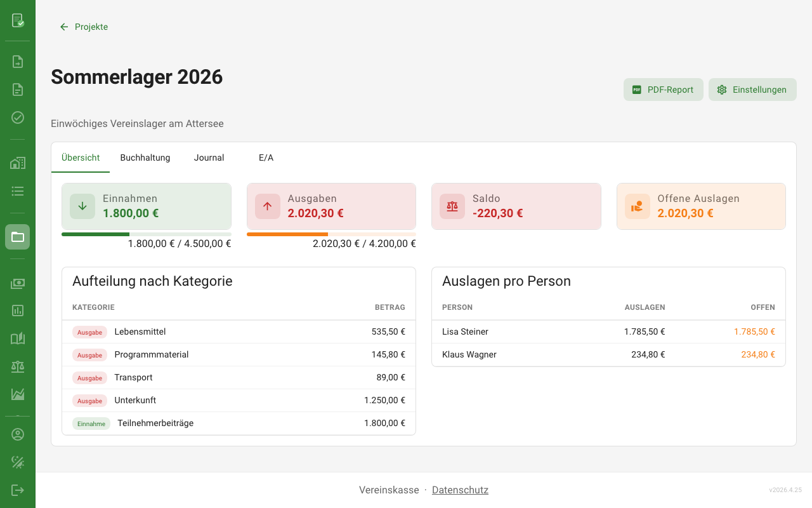Open the banknote cash icon in sidebar

pos(18,283)
